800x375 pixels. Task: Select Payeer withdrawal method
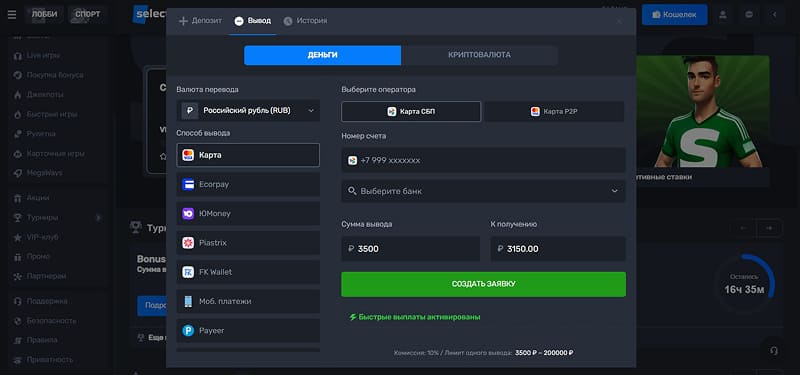click(x=248, y=331)
